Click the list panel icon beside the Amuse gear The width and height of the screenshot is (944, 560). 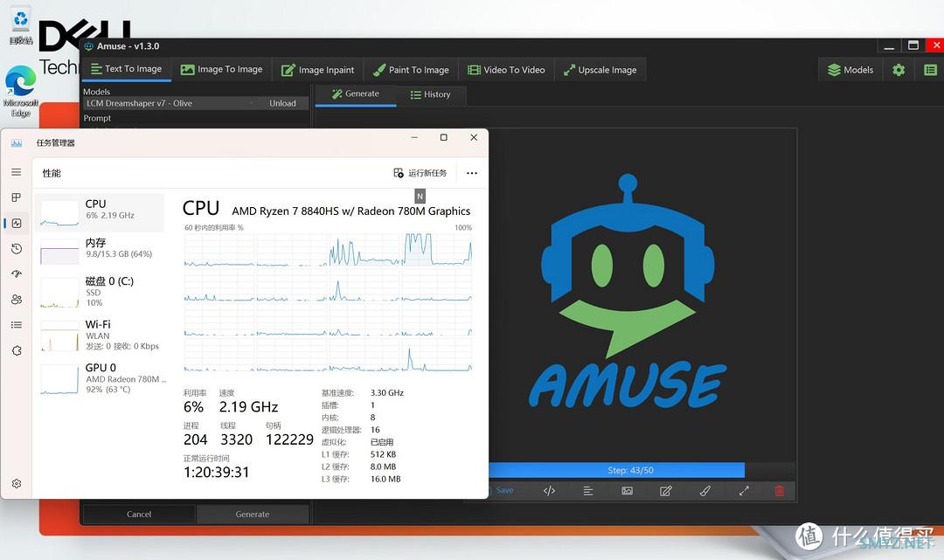[x=930, y=70]
